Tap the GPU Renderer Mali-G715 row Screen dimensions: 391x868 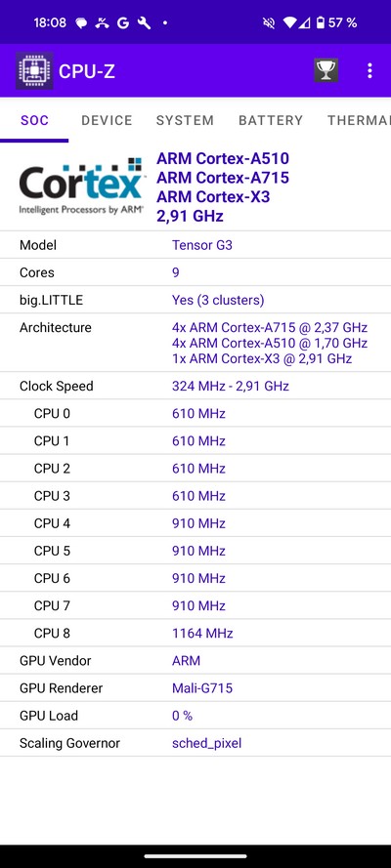[x=195, y=688]
